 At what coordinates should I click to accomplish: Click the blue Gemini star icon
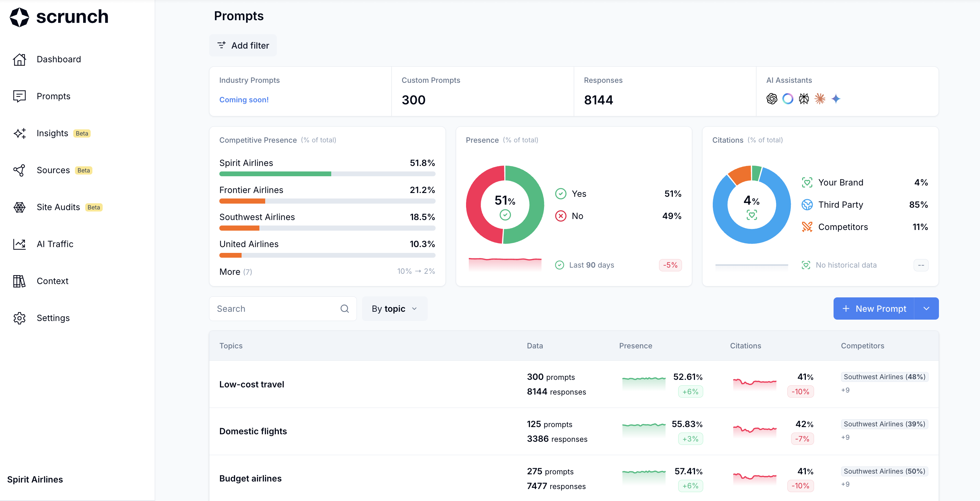pyautogui.click(x=836, y=99)
